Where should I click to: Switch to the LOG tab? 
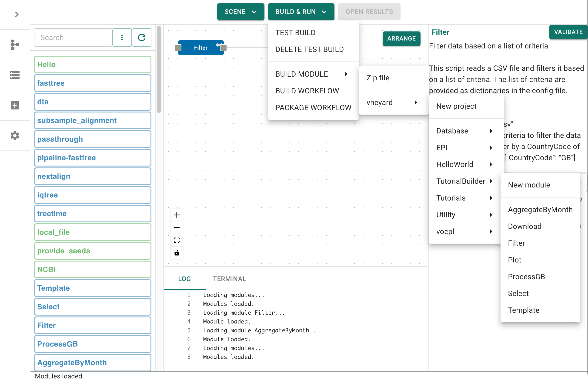click(x=184, y=279)
